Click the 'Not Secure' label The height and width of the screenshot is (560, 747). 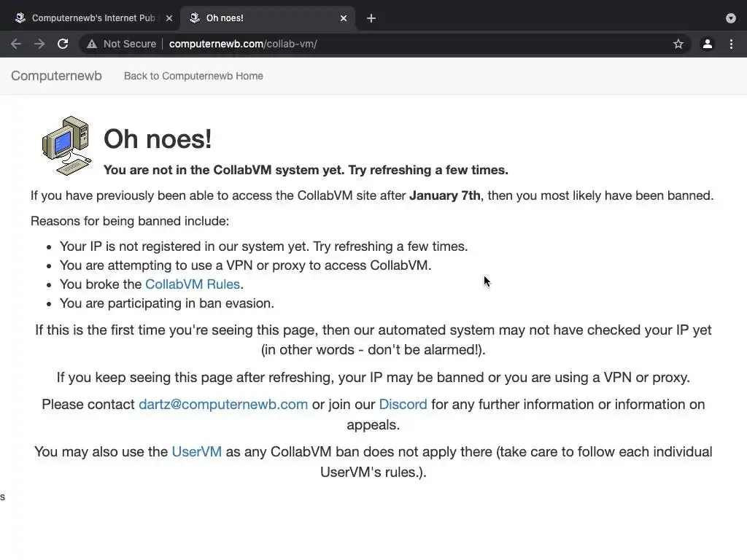pos(130,44)
